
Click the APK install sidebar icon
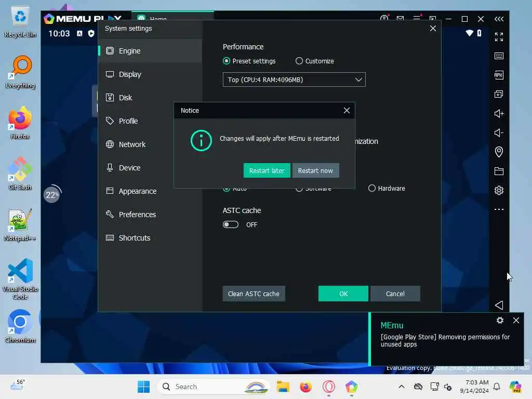499,75
